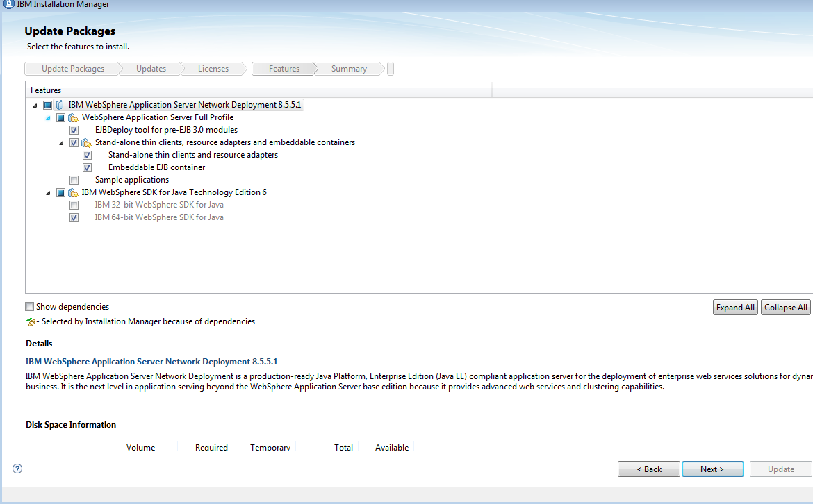Open help via the question mark icon
813x504 pixels.
[x=17, y=469]
